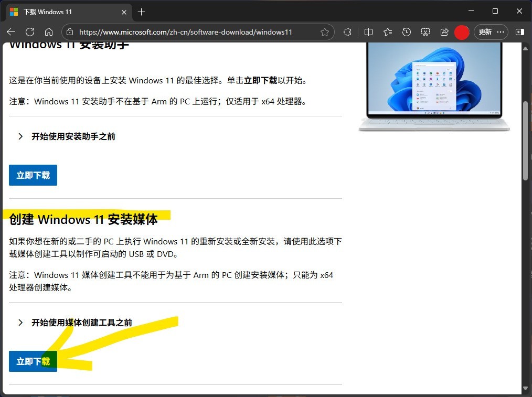Open the Copilot sidebar icon
Image resolution: width=532 pixels, height=397 pixels.
(x=519, y=32)
